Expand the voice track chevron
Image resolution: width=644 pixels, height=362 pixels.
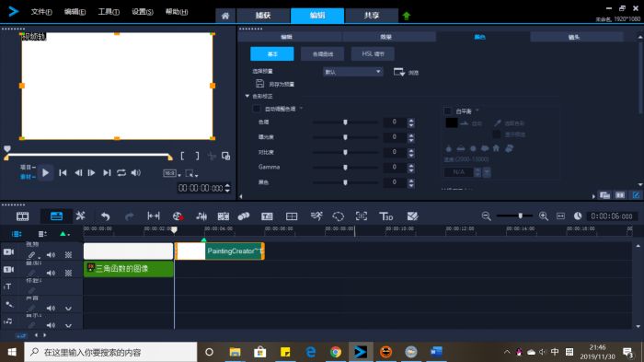(x=69, y=308)
